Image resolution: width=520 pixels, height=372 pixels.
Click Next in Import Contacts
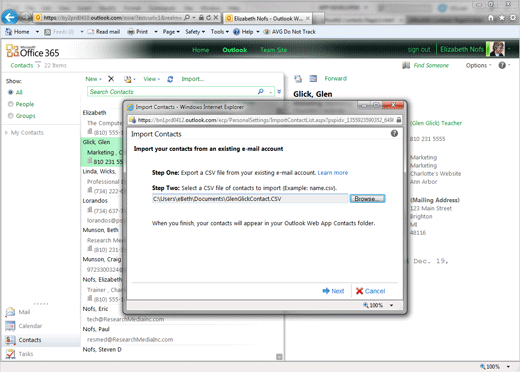[333, 291]
